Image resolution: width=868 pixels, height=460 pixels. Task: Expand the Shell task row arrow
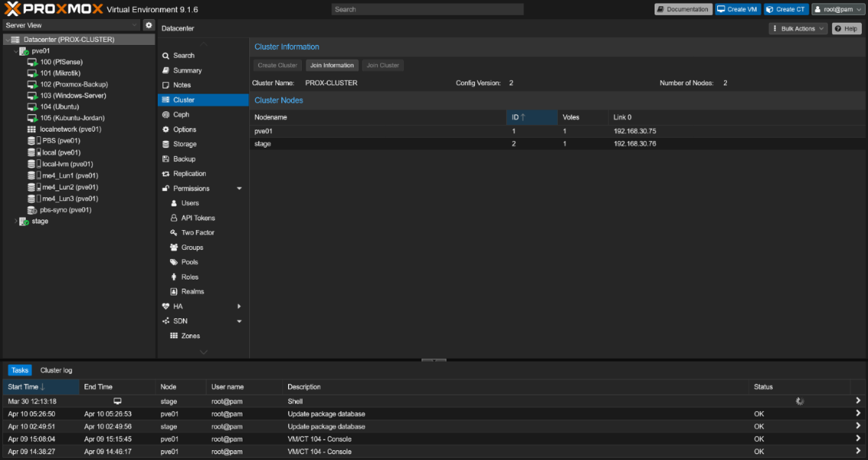858,401
